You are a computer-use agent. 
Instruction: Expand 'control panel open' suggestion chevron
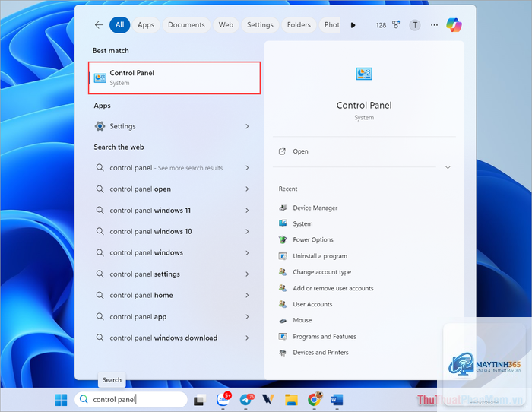click(x=247, y=189)
